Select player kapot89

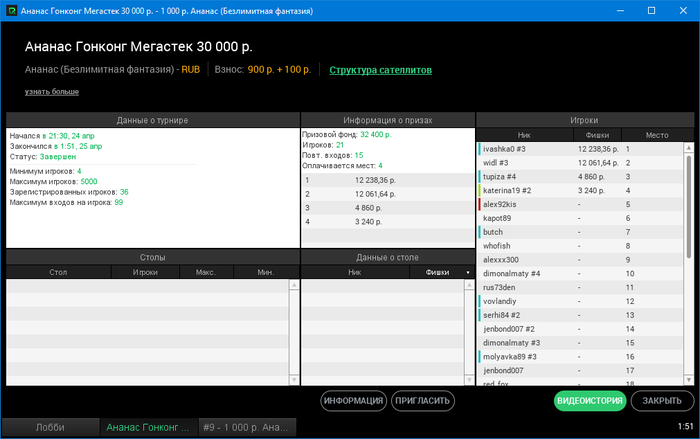click(x=580, y=218)
